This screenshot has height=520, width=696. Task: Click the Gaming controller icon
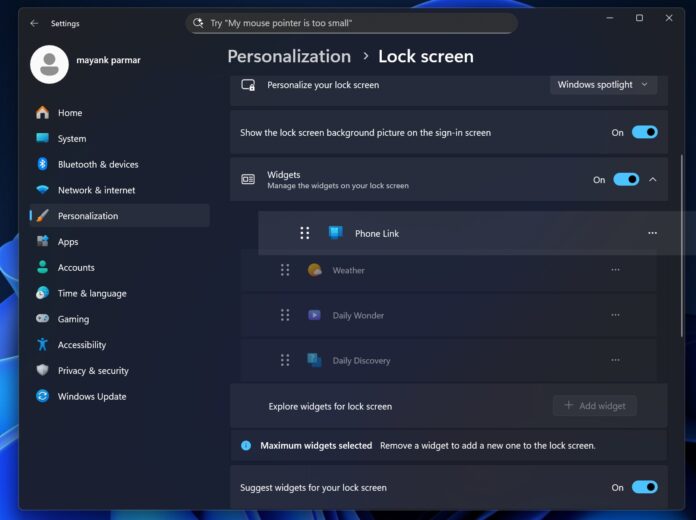43,318
